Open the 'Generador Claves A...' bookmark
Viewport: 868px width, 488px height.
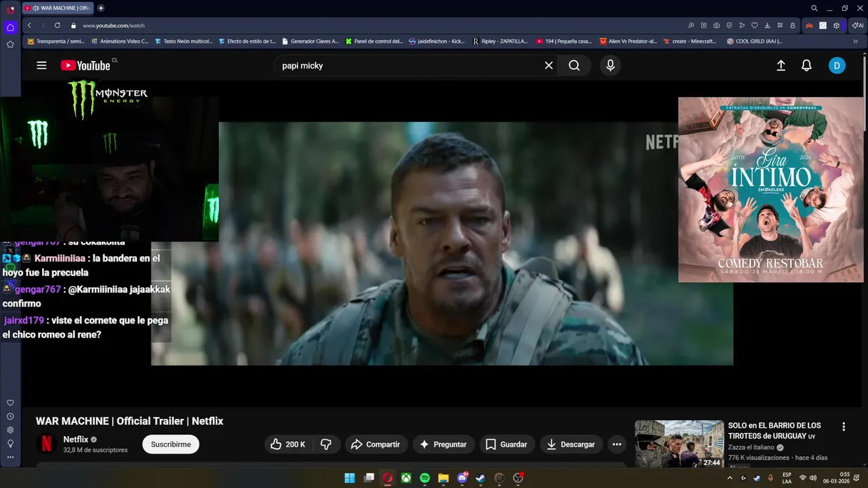tap(310, 41)
